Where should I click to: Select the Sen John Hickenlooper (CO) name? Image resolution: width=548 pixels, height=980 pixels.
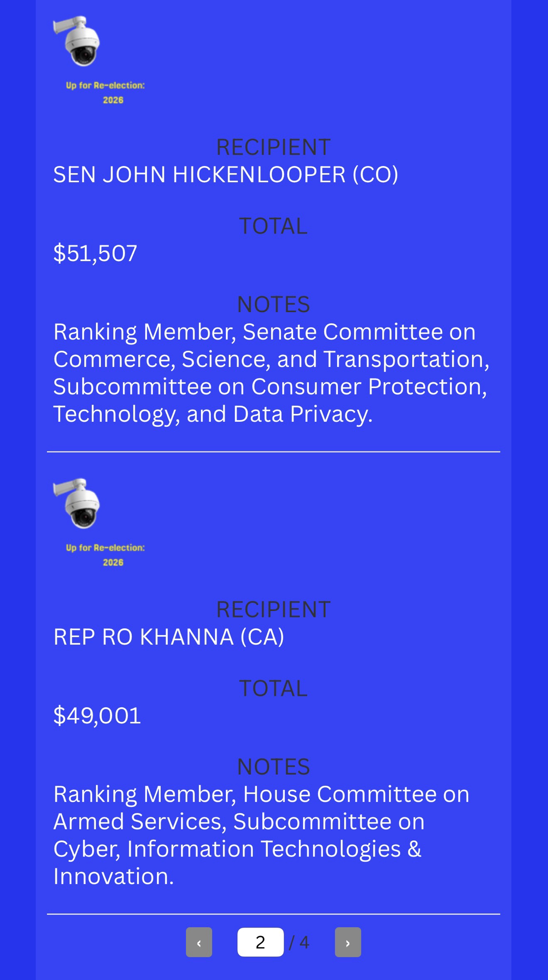[225, 175]
